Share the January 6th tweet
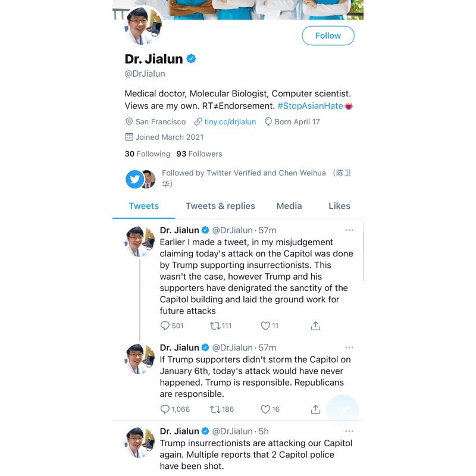Screen dimensions: 476x476 click(x=315, y=409)
